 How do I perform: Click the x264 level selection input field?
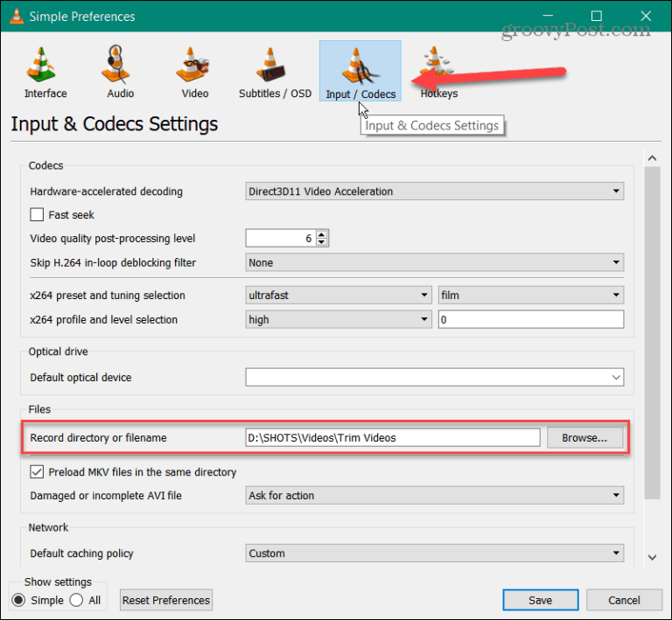click(x=530, y=319)
